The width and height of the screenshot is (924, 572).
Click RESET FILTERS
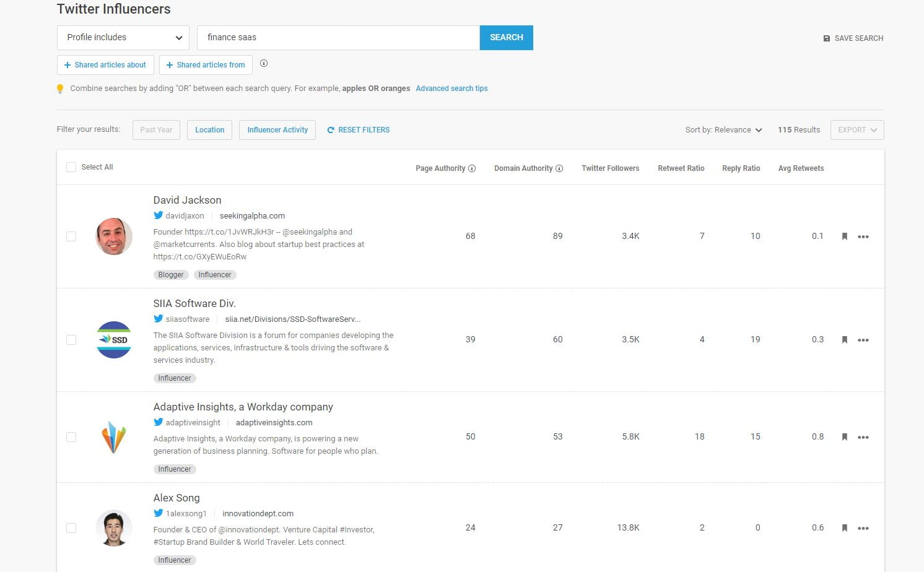(359, 130)
